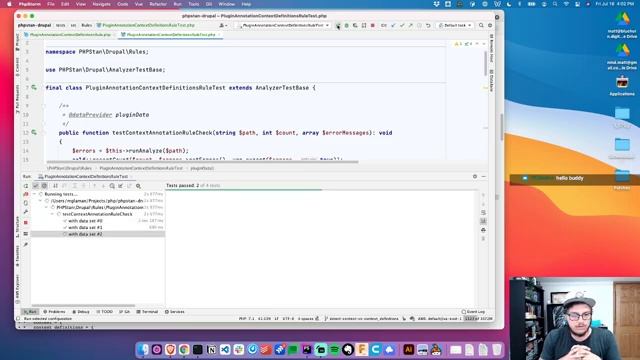Image resolution: width=640 pixels, height=360 pixels.
Task: Click the test progress bar
Action: coord(320,190)
